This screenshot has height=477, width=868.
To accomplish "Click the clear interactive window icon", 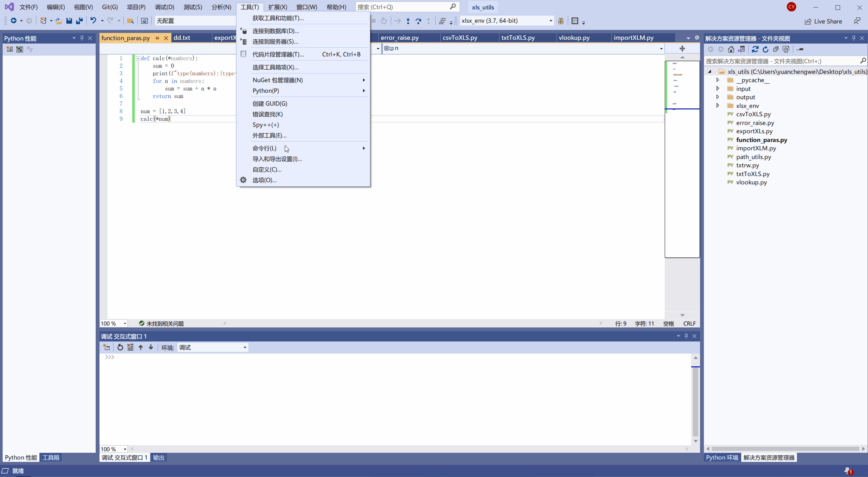I will 130,347.
